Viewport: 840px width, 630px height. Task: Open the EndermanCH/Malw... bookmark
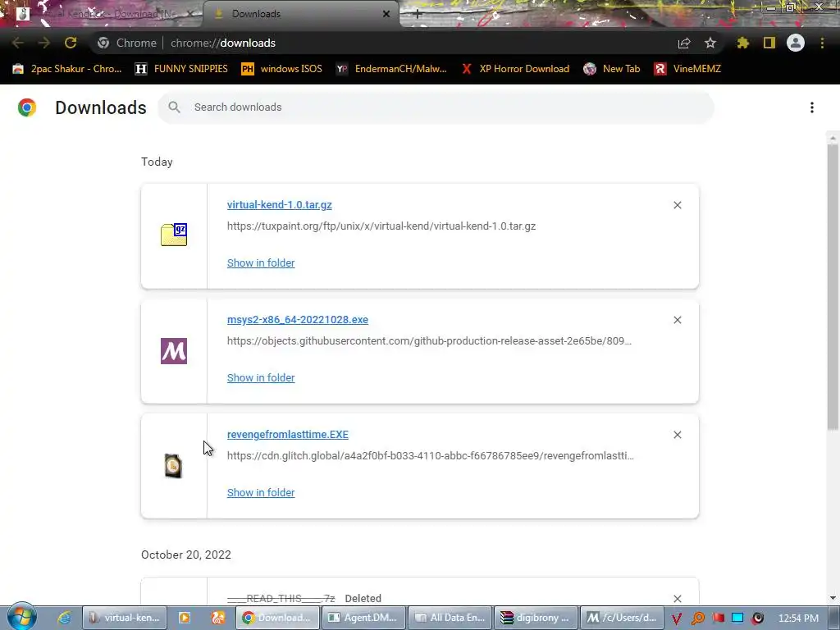click(x=391, y=69)
